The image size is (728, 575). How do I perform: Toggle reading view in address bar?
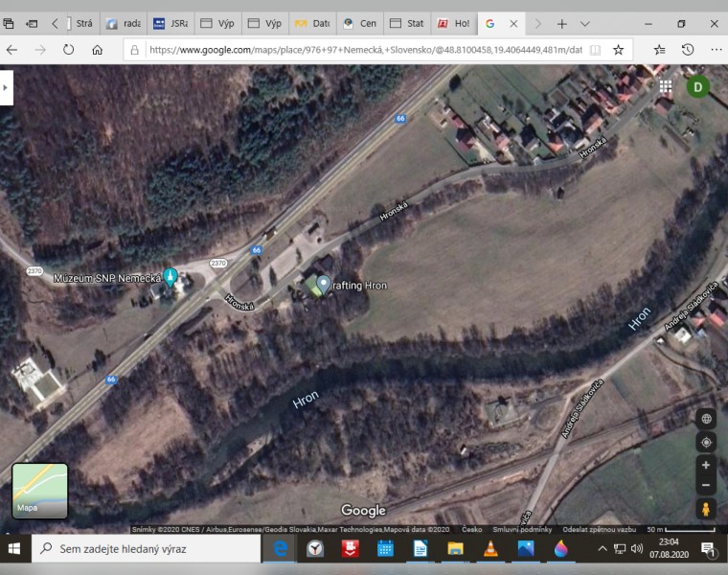[x=595, y=50]
